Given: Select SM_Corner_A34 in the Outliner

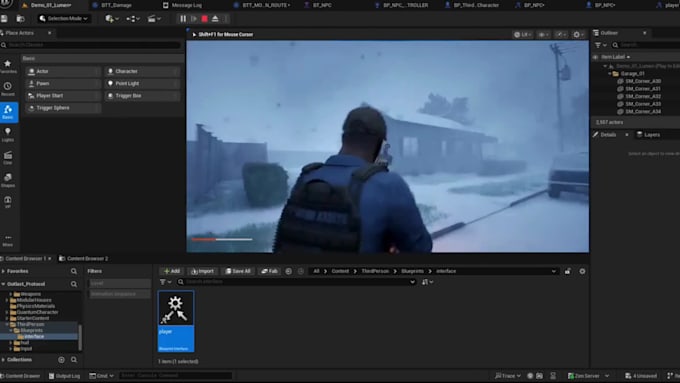Looking at the screenshot, I should pyautogui.click(x=643, y=111).
